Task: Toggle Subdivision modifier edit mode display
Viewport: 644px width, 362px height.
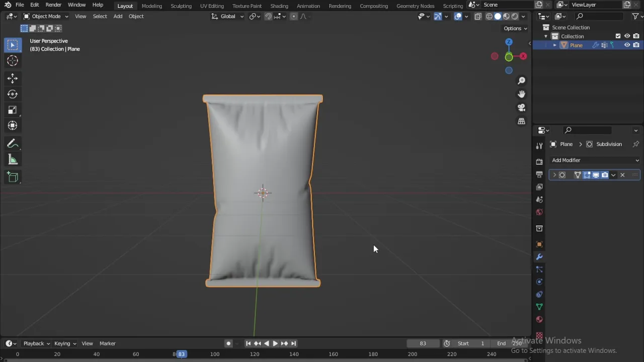Action: tap(587, 175)
